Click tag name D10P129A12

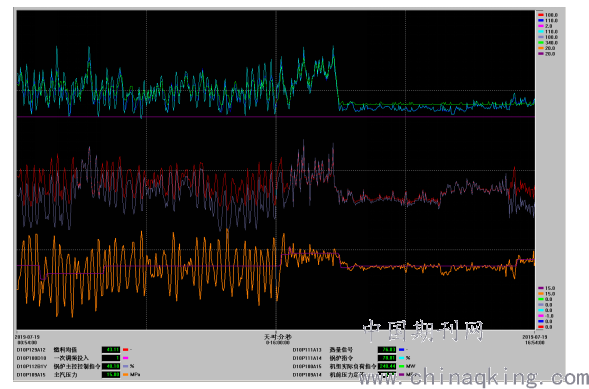coord(31,350)
